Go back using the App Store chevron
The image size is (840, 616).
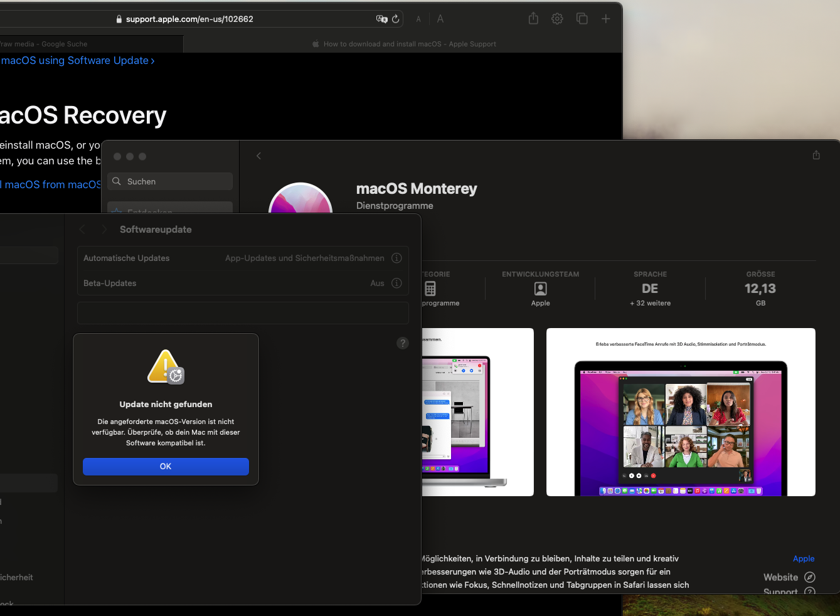pyautogui.click(x=258, y=156)
